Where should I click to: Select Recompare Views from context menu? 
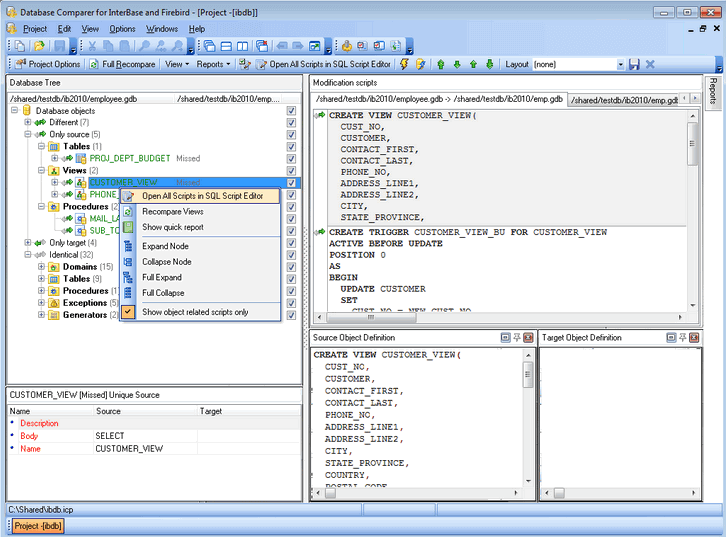click(200, 212)
